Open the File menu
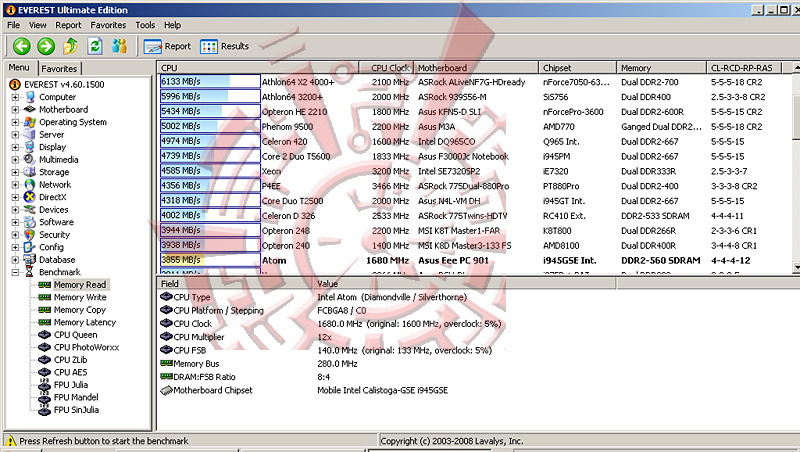Screen dimensions: 800x452 [x=13, y=25]
